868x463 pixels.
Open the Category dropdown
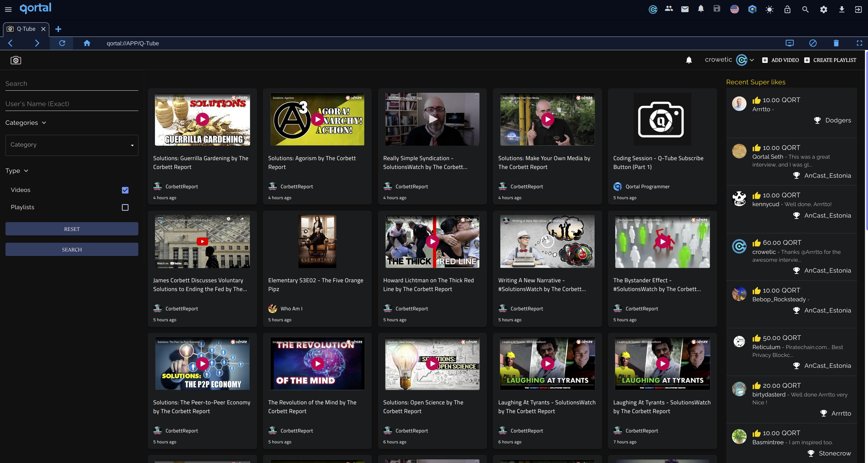[72, 145]
